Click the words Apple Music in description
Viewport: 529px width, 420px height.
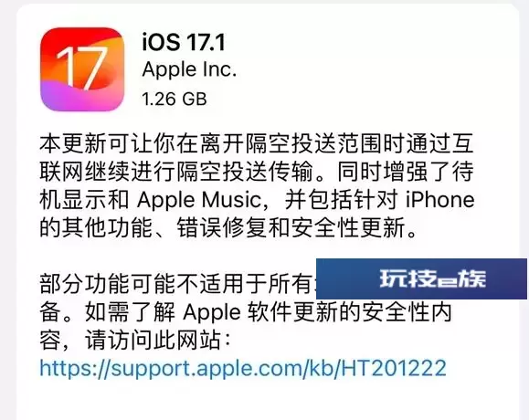click(199, 200)
